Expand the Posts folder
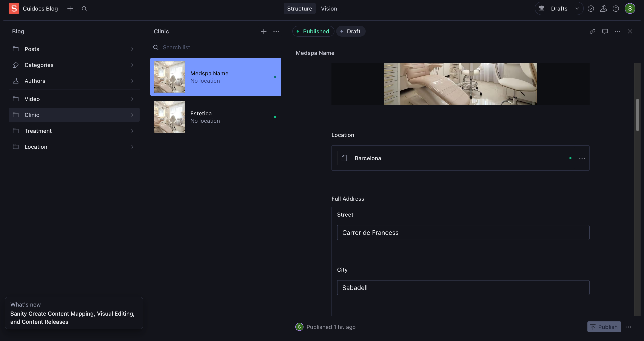Image resolution: width=644 pixels, height=341 pixels. 74,49
